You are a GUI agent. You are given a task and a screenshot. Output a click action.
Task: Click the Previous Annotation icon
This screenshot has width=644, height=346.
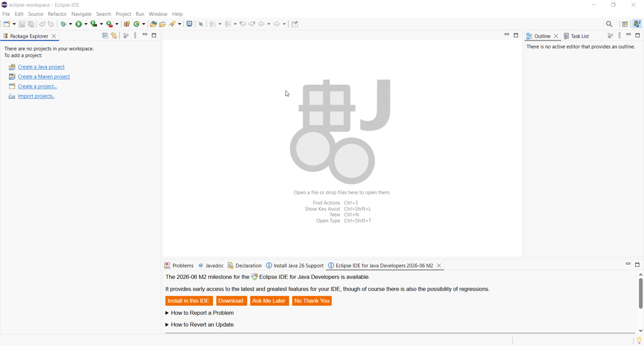pos(228,24)
